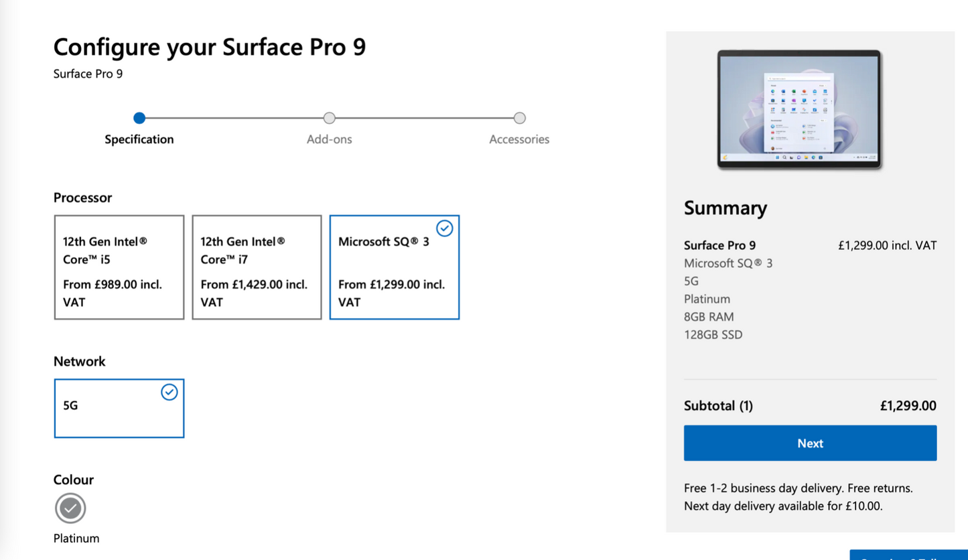The height and width of the screenshot is (560, 968).
Task: Click the Add-ons progress circle
Action: coord(329,118)
